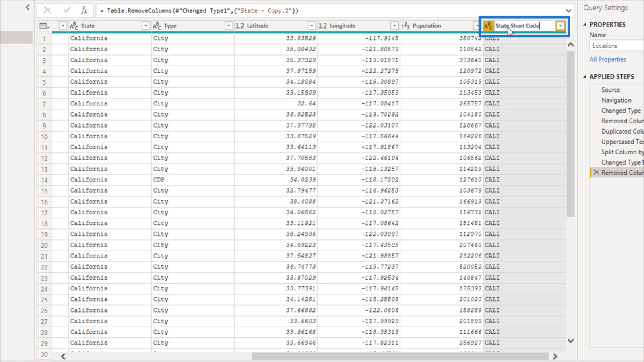The width and height of the screenshot is (644, 362).
Task: Open filter dropdown for State column
Action: 146,26
